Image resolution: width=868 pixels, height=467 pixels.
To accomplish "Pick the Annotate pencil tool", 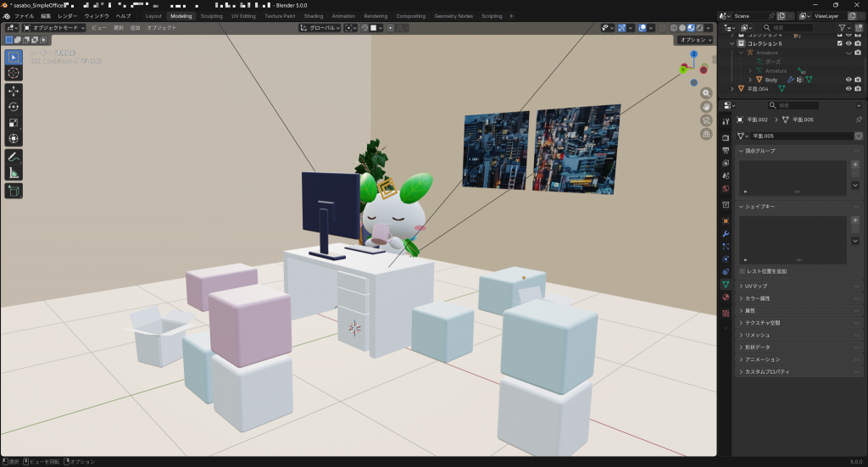I will click(14, 157).
